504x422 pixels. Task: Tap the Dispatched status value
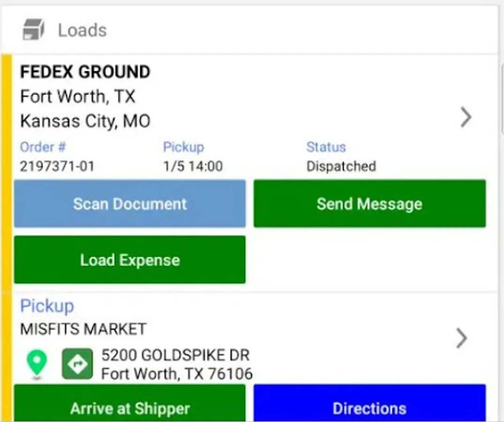pos(341,166)
